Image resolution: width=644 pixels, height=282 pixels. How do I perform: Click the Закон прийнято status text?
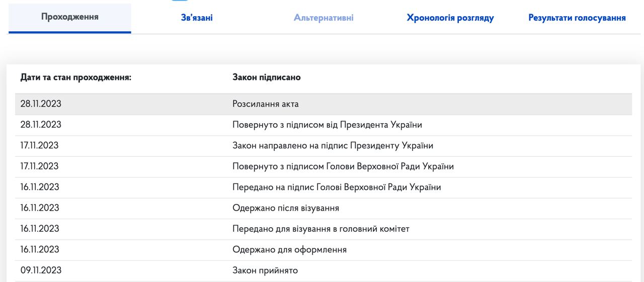[265, 270]
